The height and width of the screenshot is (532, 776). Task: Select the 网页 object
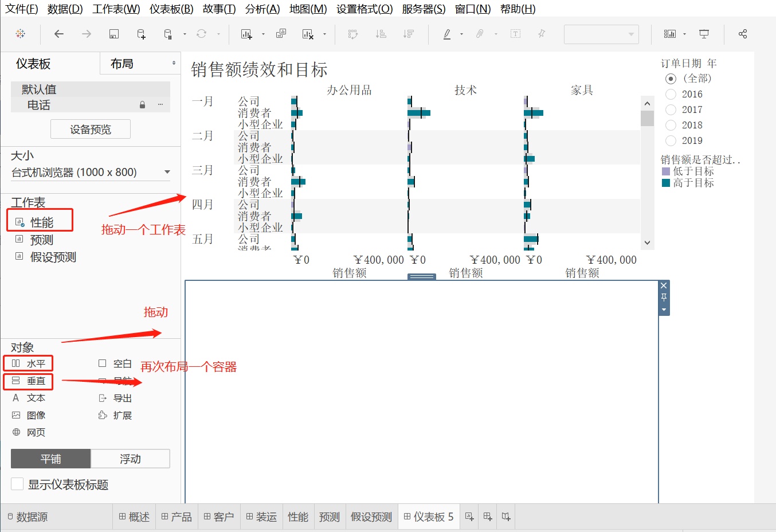coord(29,432)
